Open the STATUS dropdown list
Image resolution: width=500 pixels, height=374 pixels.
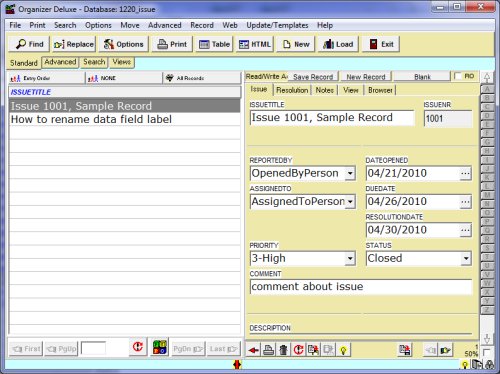pyautogui.click(x=466, y=258)
